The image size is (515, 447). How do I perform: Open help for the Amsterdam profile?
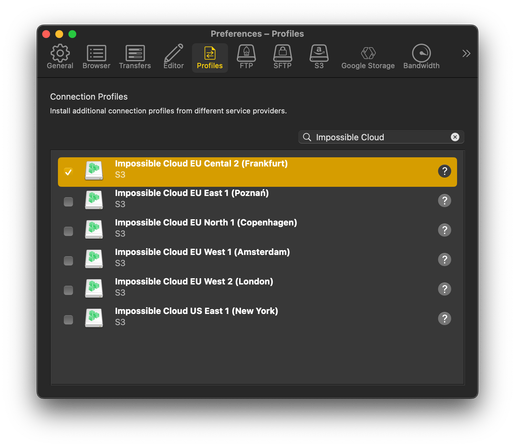(444, 259)
